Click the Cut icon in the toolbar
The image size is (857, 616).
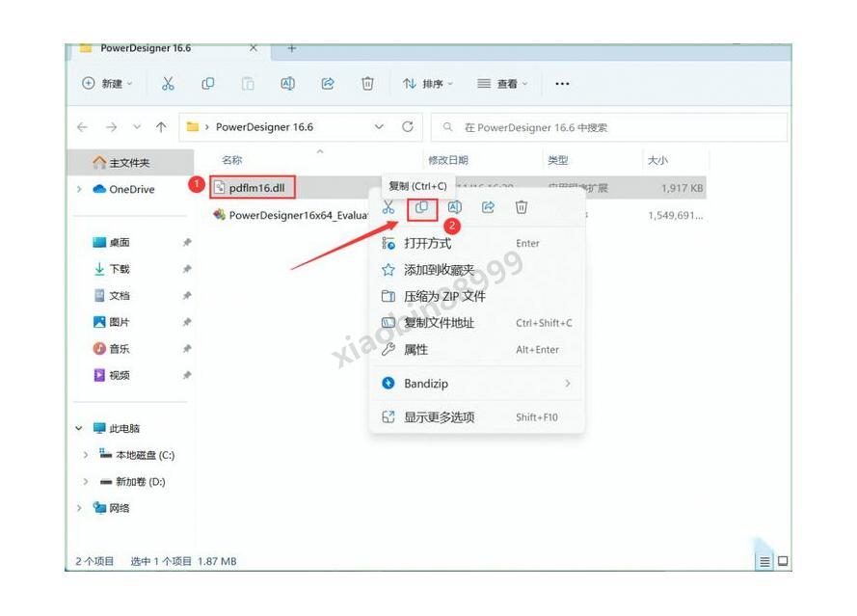(168, 84)
